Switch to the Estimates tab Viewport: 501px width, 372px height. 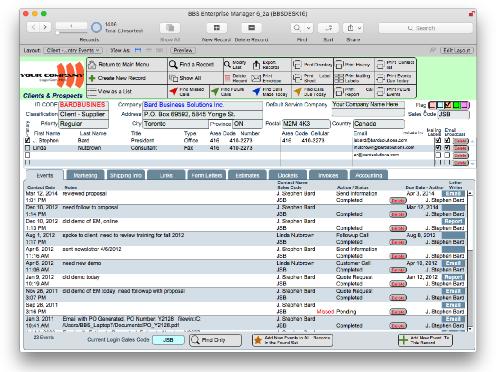[247, 175]
